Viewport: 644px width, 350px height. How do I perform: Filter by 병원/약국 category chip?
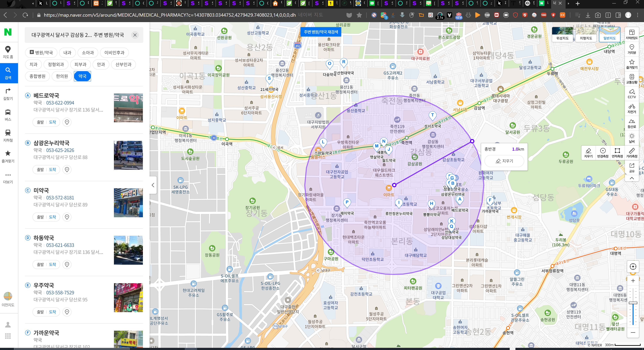point(41,53)
